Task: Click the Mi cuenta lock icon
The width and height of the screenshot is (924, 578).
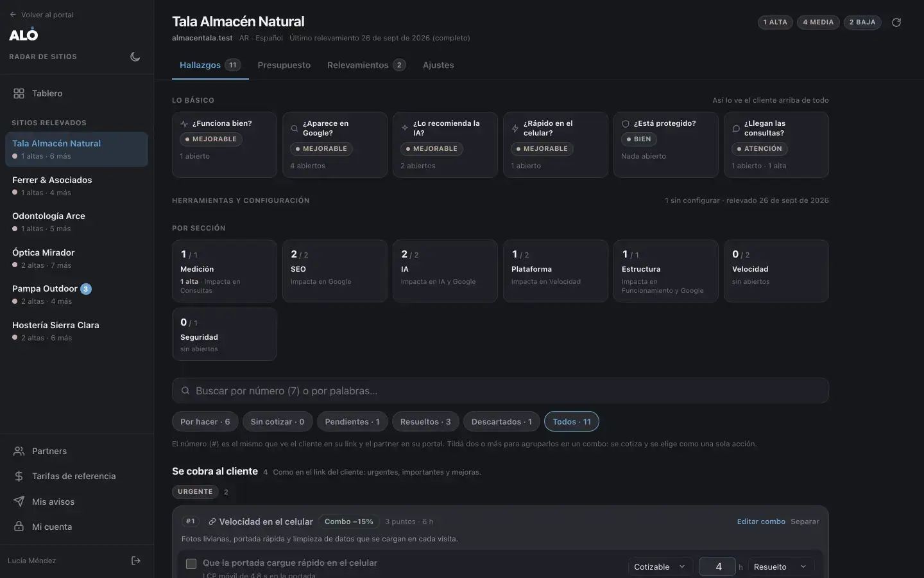Action: tap(19, 527)
